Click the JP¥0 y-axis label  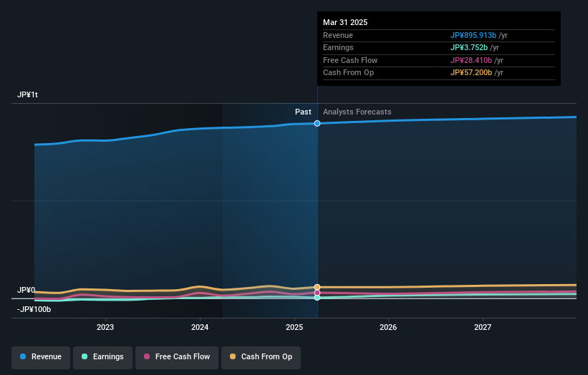pyautogui.click(x=26, y=290)
